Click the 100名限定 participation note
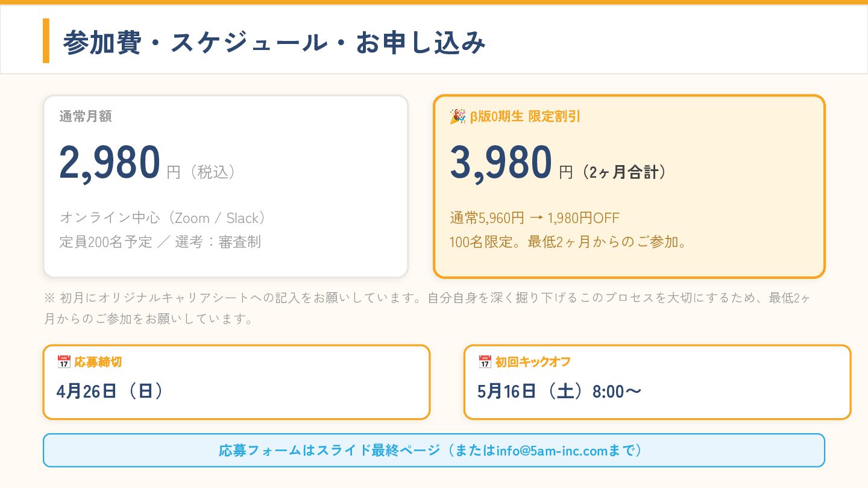This screenshot has height=488, width=868. coord(568,242)
